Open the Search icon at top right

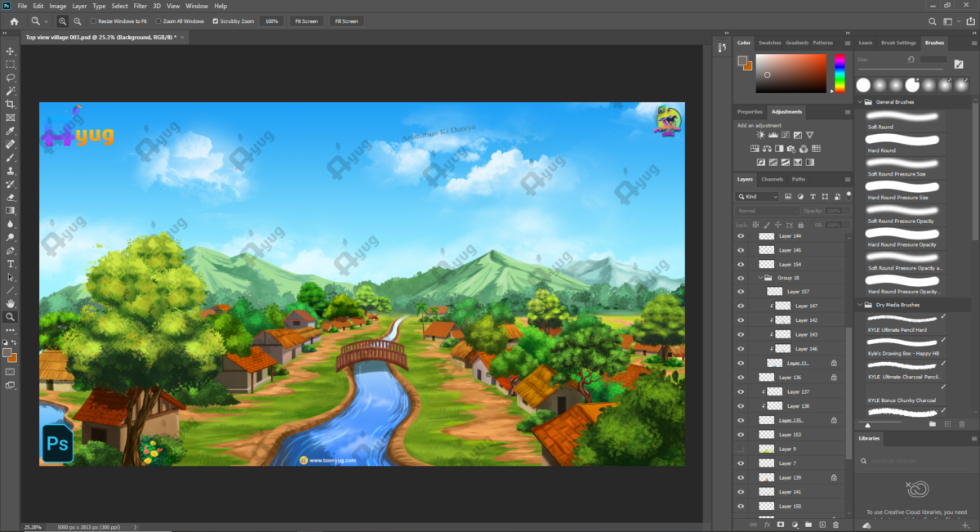pyautogui.click(x=933, y=21)
